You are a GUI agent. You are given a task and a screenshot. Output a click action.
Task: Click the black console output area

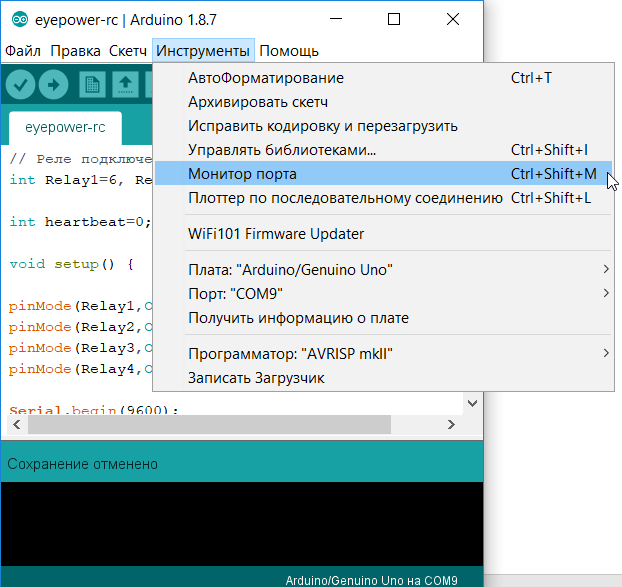click(x=242, y=524)
